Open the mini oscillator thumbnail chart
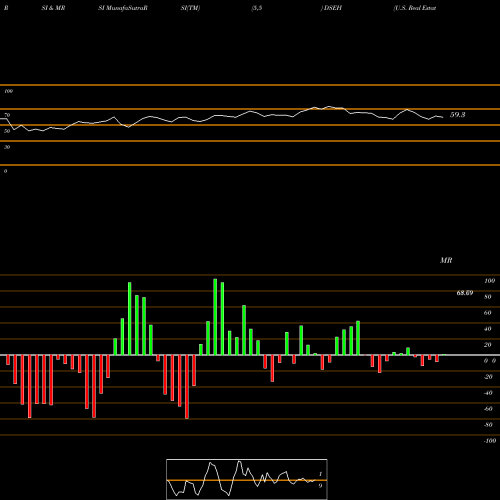The height and width of the screenshot is (500, 500). [247, 479]
